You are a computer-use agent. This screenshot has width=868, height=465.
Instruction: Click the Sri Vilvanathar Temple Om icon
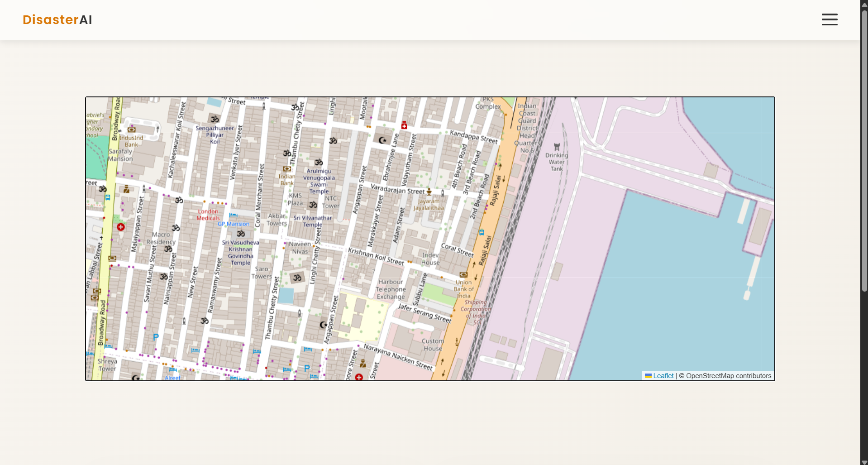tap(313, 205)
